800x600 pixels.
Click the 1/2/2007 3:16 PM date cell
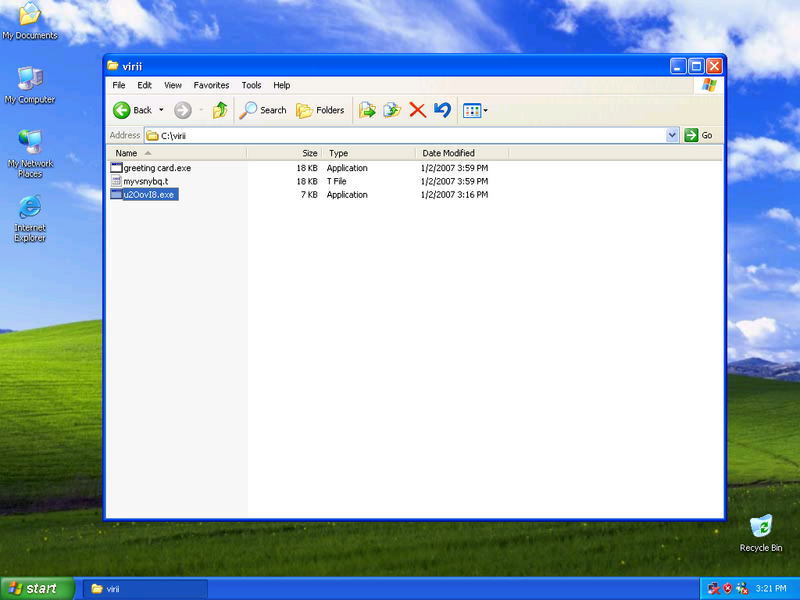coord(455,194)
